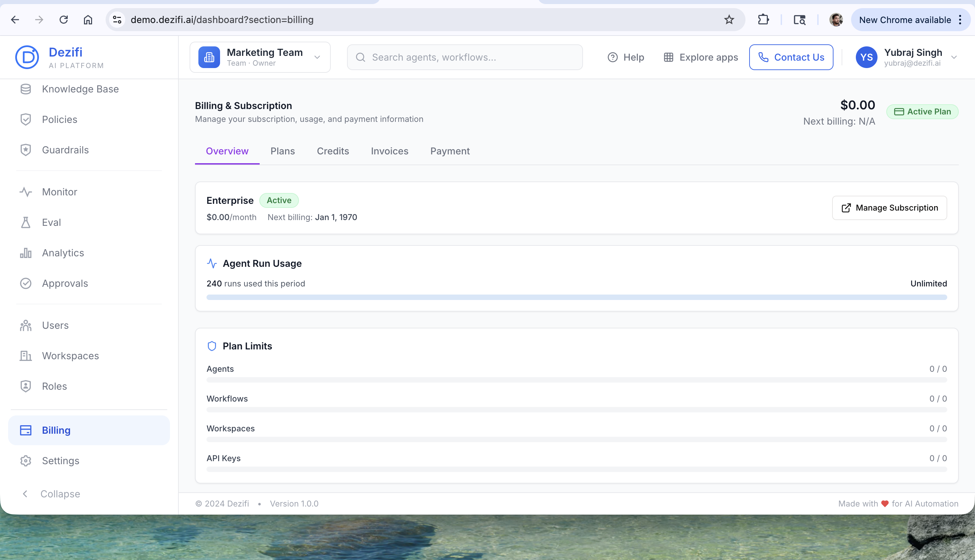Click the browser home icon
The image size is (975, 560).
88,20
